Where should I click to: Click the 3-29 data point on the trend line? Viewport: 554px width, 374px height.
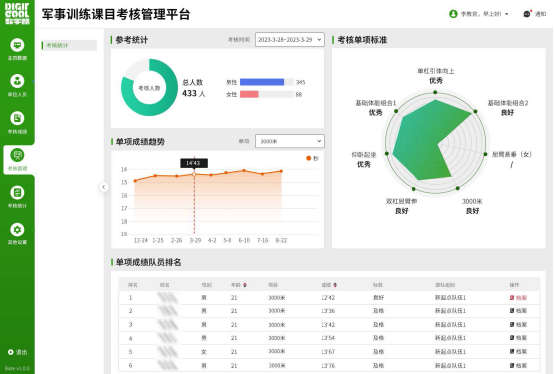[x=194, y=174]
